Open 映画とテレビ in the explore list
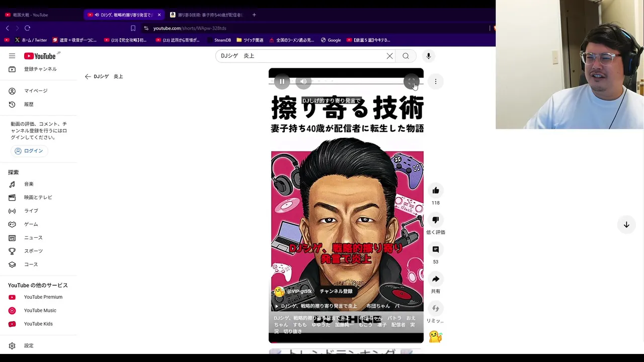 click(x=38, y=198)
